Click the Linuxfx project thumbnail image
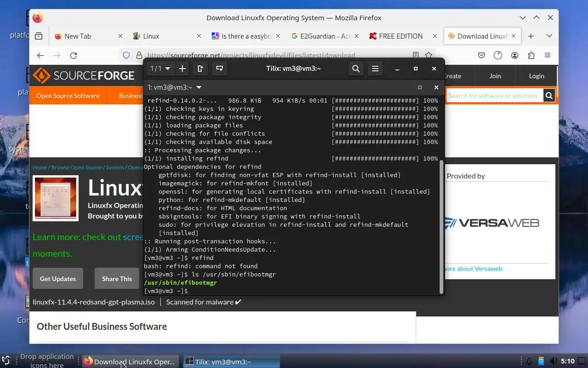Image resolution: width=588 pixels, height=368 pixels. tap(56, 198)
